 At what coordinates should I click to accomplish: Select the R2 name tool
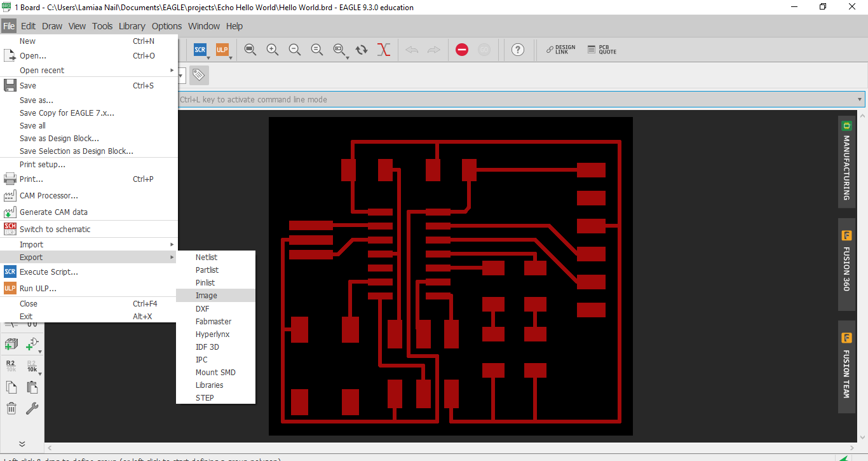11,366
